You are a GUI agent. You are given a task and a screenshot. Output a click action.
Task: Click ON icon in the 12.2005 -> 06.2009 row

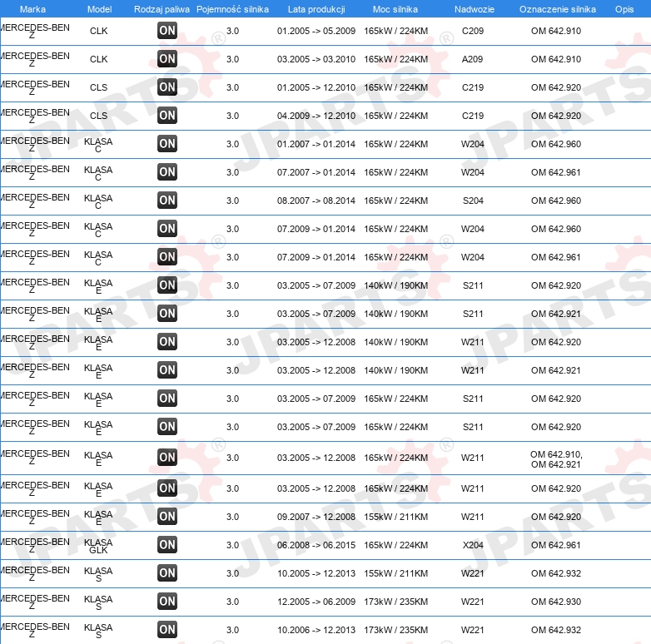pyautogui.click(x=167, y=602)
